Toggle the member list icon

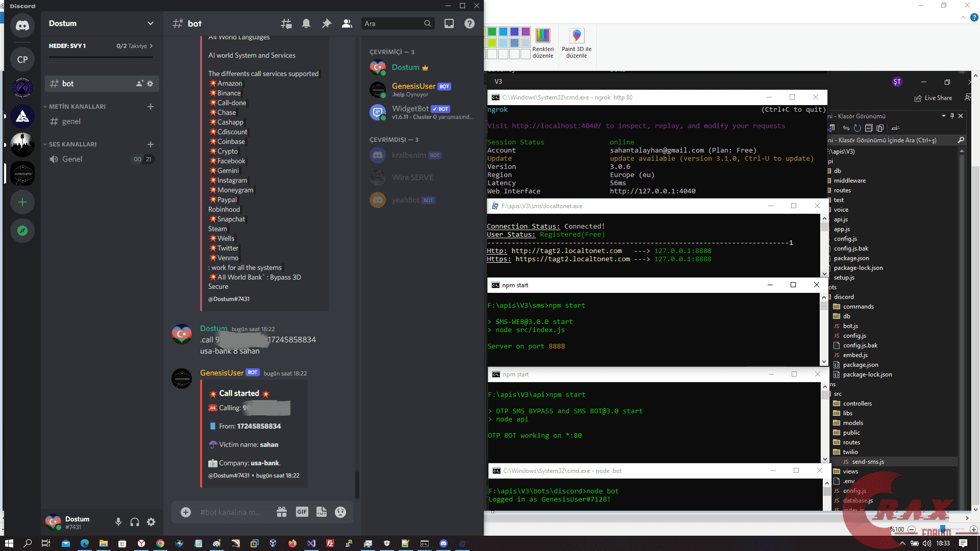point(347,23)
